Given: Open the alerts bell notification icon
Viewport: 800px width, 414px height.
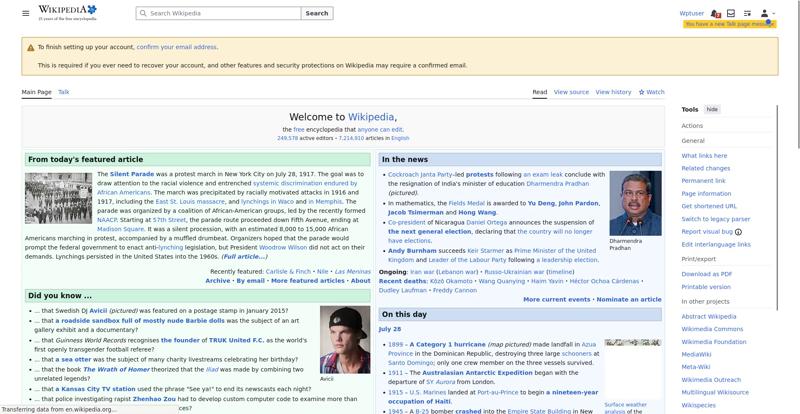Looking at the screenshot, I should pos(715,13).
